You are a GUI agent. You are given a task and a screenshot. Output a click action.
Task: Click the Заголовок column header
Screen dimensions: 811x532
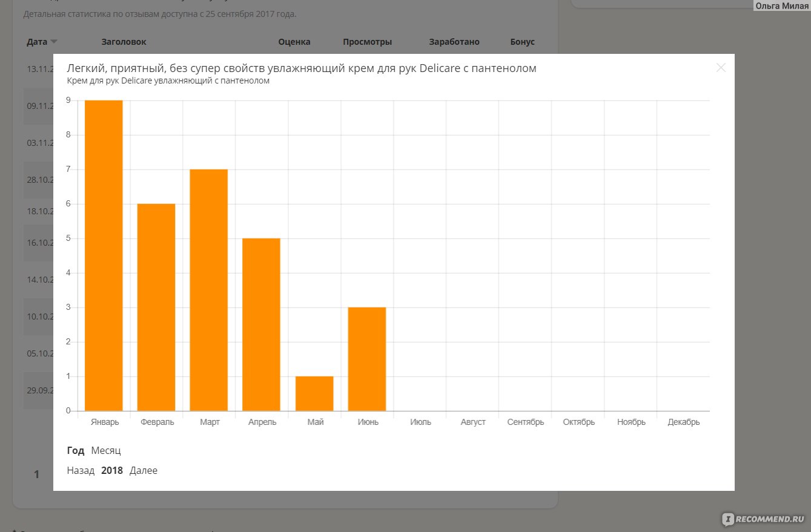[x=124, y=42]
